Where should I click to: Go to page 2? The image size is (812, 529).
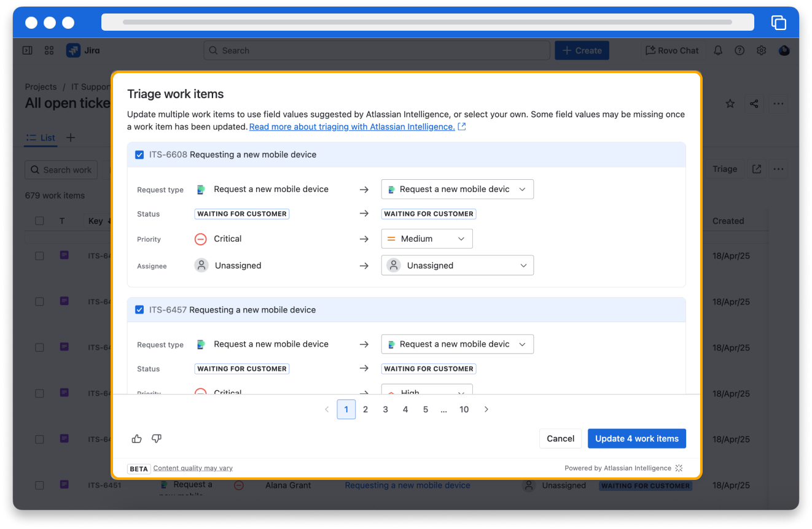pyautogui.click(x=365, y=409)
